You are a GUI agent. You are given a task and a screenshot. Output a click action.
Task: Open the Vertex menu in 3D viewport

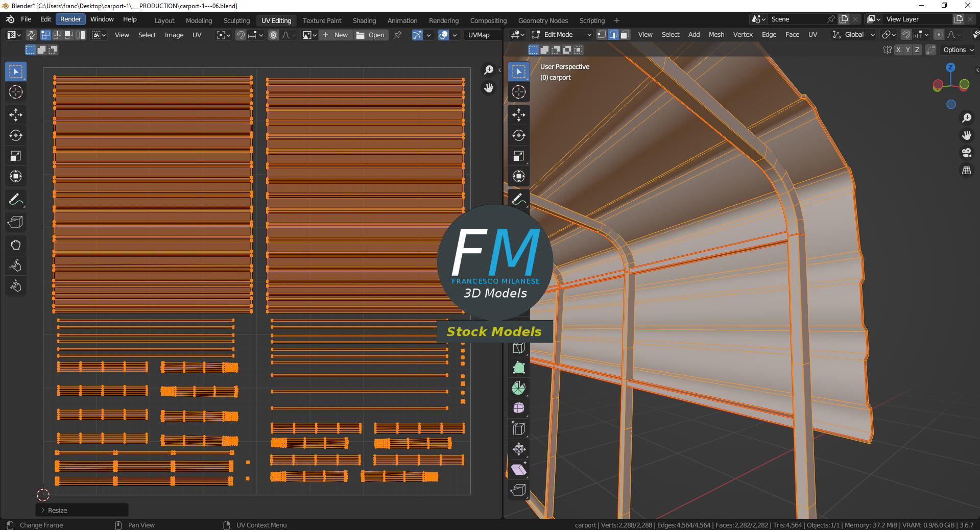[743, 34]
